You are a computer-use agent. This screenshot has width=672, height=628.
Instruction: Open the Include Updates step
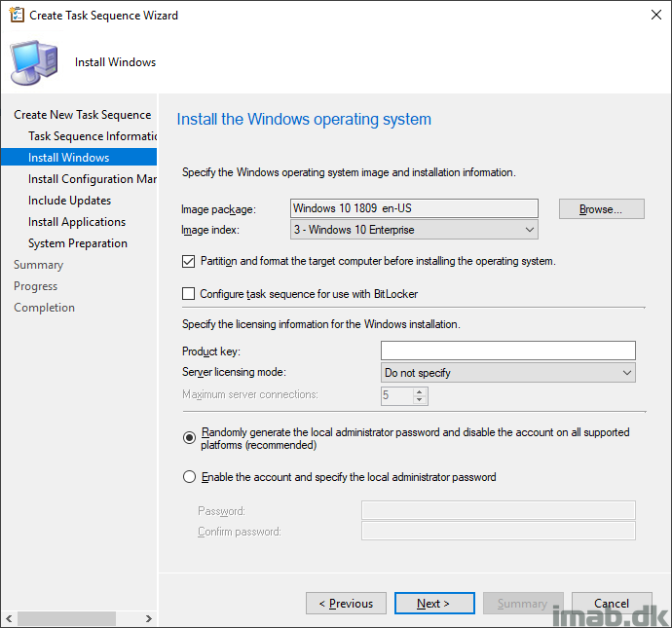point(69,201)
